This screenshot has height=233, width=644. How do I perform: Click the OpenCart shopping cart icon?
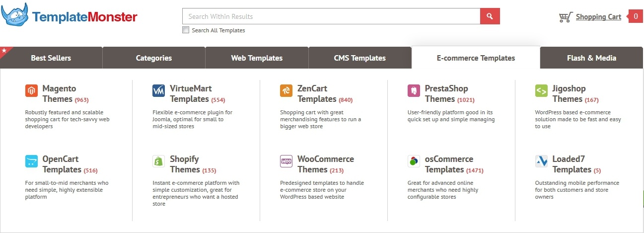(31, 161)
